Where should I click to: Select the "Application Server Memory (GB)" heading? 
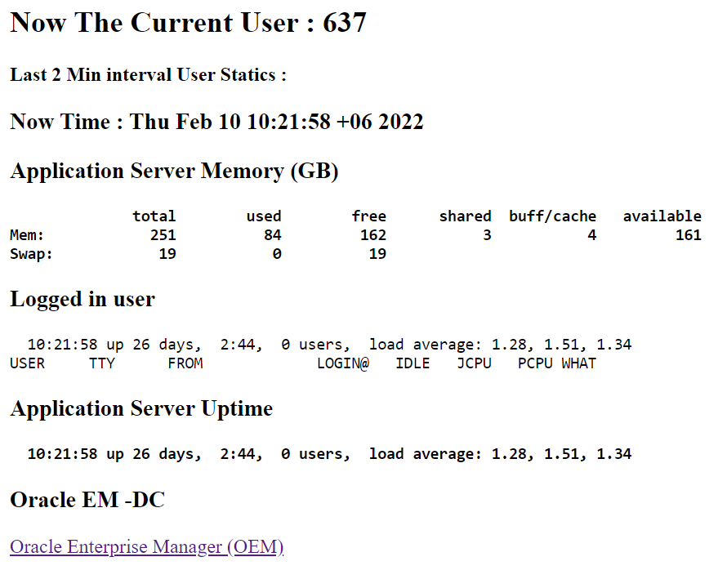coord(174,171)
